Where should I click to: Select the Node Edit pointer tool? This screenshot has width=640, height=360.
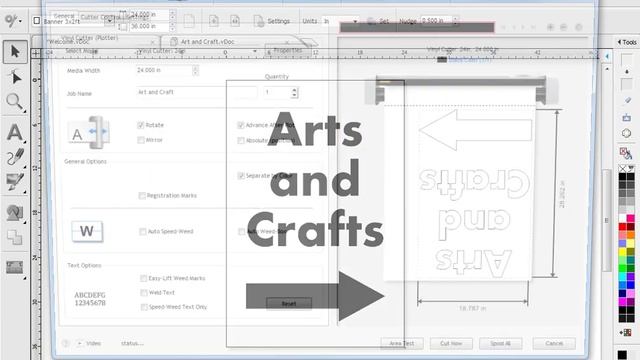(x=16, y=77)
